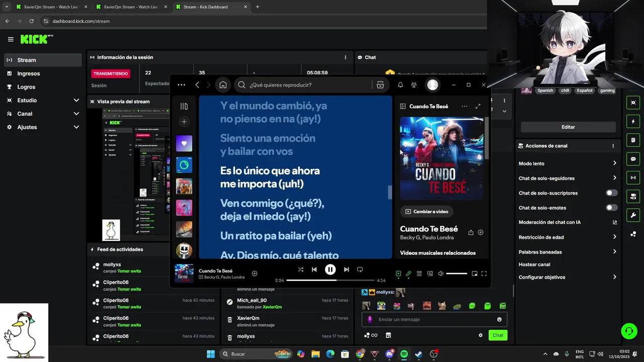Share the song from Now Playing panel
This screenshot has width=644, height=362.
(471, 232)
